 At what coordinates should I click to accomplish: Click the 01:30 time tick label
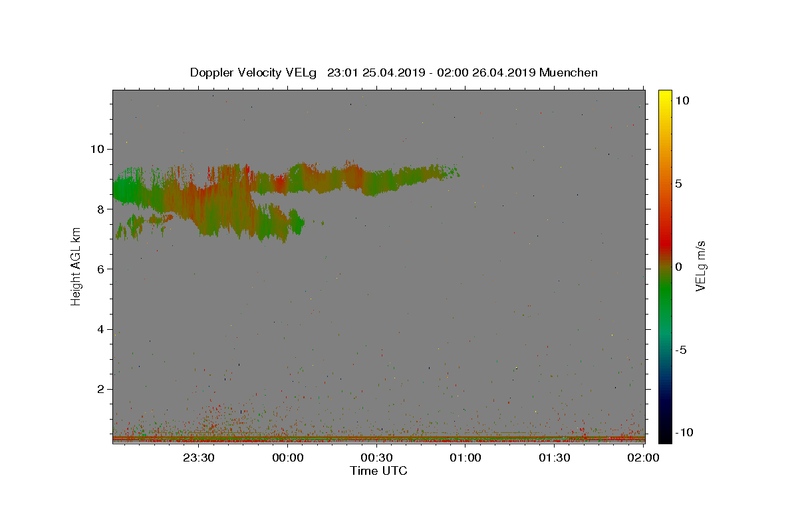tap(554, 458)
